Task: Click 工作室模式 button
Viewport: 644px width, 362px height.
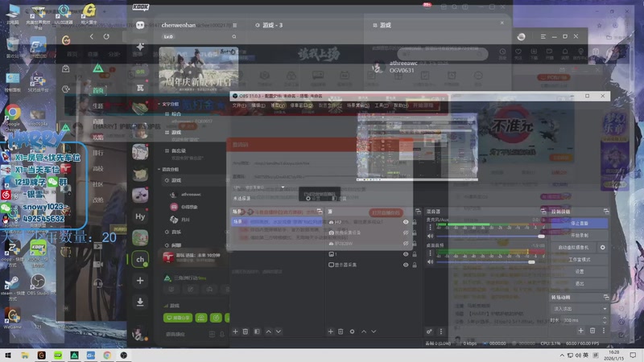Action: coord(580,260)
